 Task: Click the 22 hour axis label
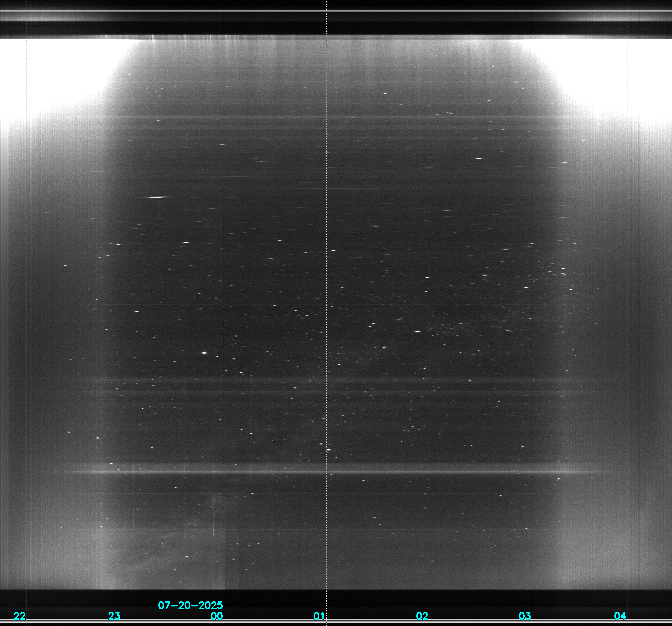coord(20,616)
